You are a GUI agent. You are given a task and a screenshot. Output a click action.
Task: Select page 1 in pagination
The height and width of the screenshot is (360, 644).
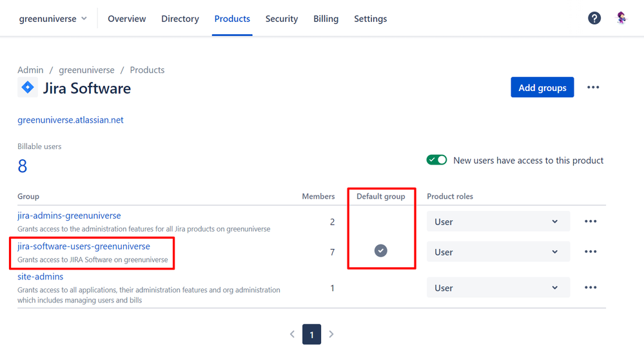(x=312, y=334)
